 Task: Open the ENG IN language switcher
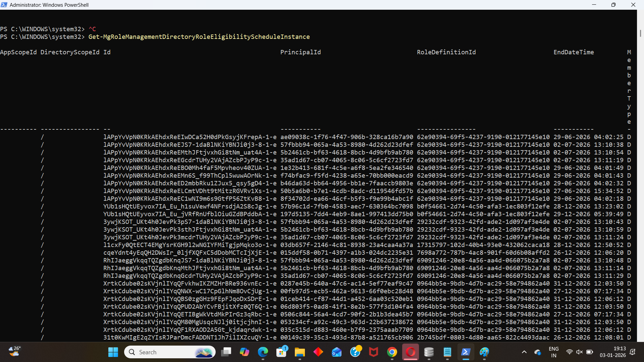pyautogui.click(x=554, y=352)
